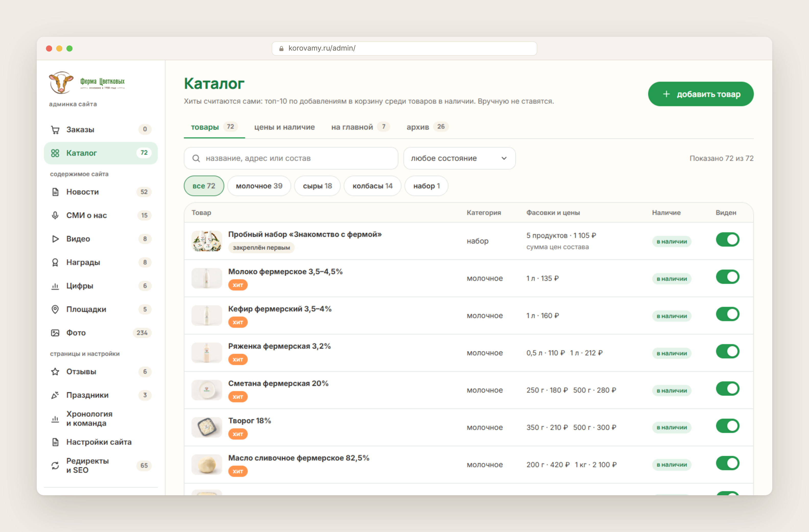Open the microphone icon for СМИ о нас
Screen dimensions: 809x532
(x=55, y=215)
